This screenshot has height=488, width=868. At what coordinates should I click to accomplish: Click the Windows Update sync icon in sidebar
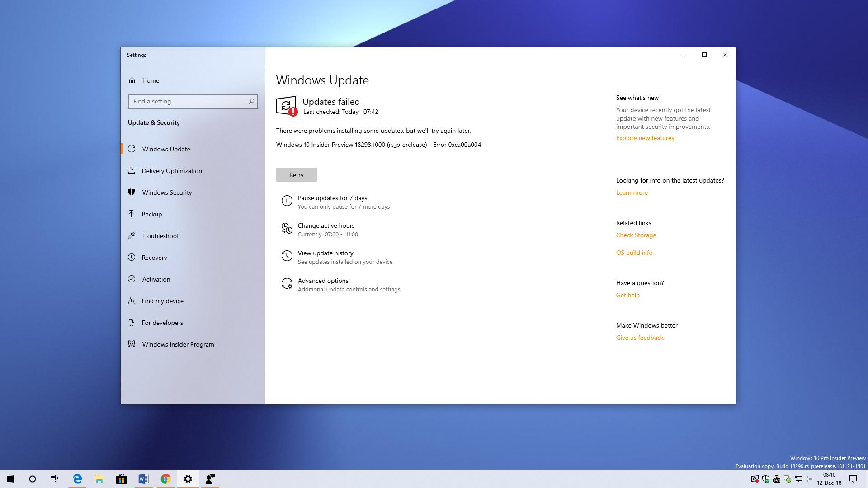tap(132, 149)
